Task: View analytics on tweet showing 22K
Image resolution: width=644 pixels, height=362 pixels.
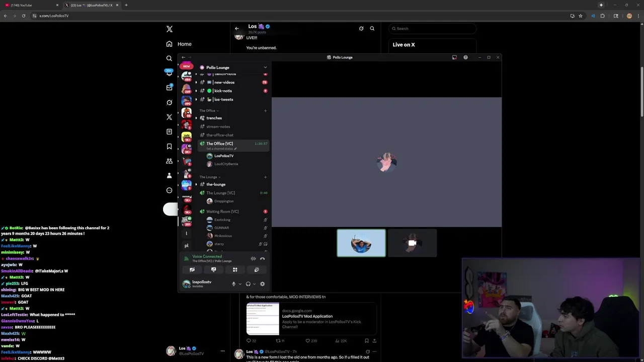Action: (x=341, y=341)
